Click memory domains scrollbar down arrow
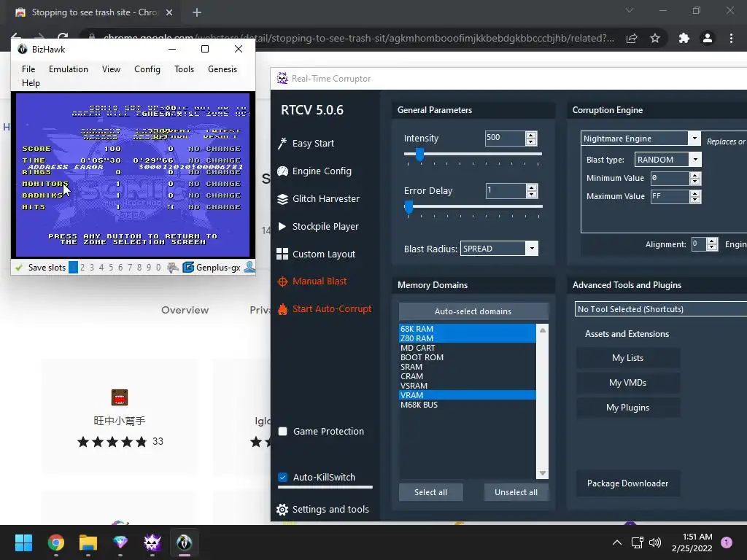Viewport: 747px width, 560px height. coord(542,473)
